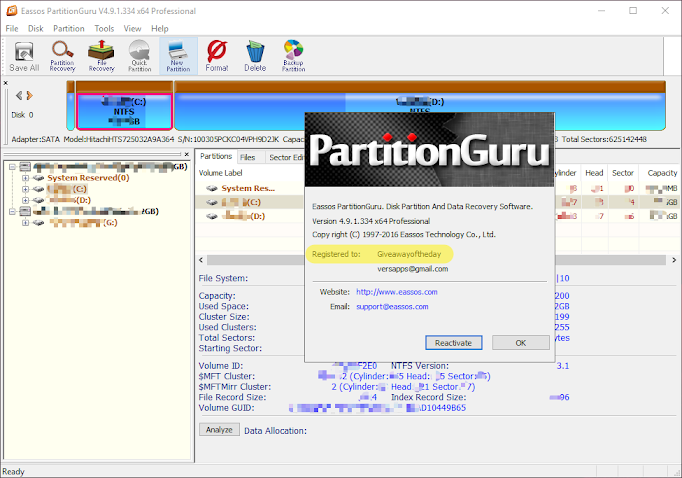Image resolution: width=682 pixels, height=478 pixels.
Task: Open the eassos.com website link
Action: click(x=397, y=292)
